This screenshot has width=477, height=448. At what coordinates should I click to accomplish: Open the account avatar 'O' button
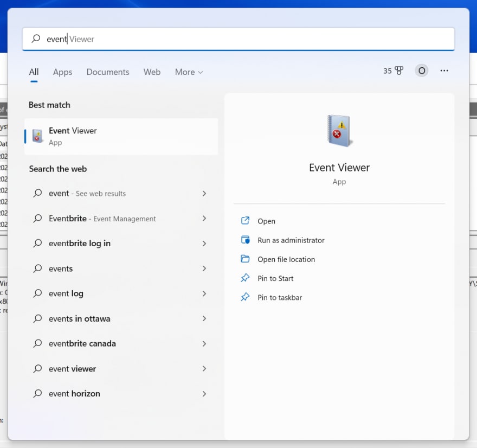(422, 71)
